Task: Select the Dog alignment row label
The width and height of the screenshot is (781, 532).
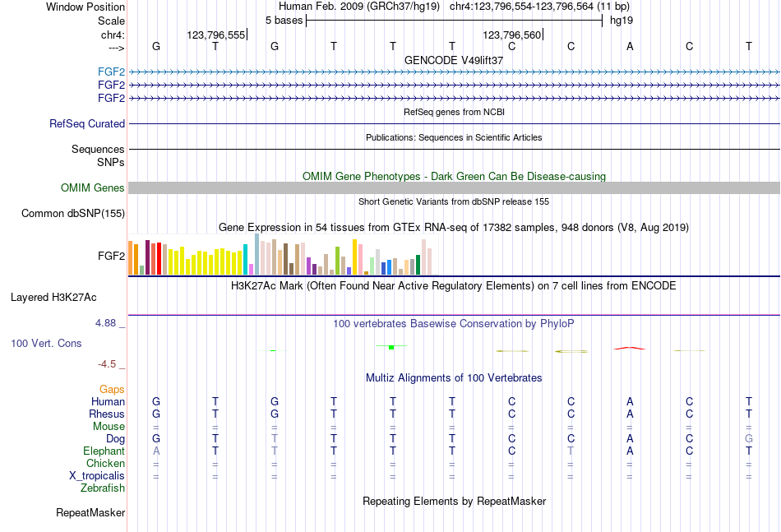Action: [x=116, y=439]
